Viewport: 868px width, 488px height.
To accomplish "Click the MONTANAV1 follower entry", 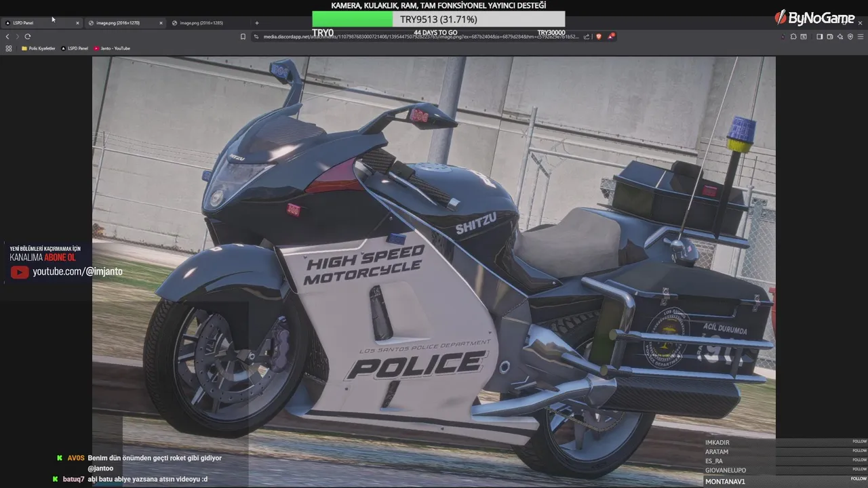I will coord(725,481).
